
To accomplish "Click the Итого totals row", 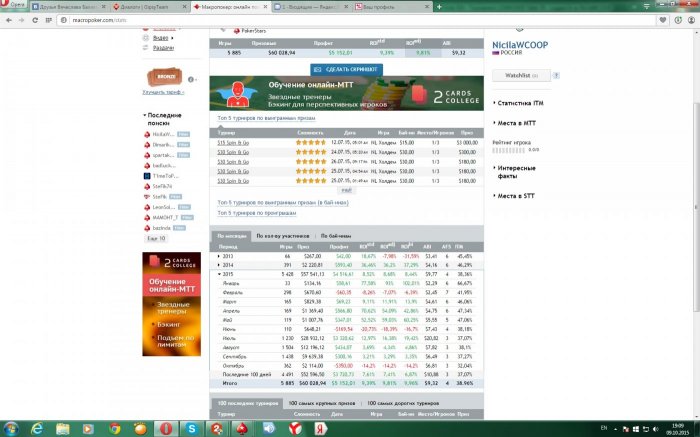I will [x=346, y=383].
